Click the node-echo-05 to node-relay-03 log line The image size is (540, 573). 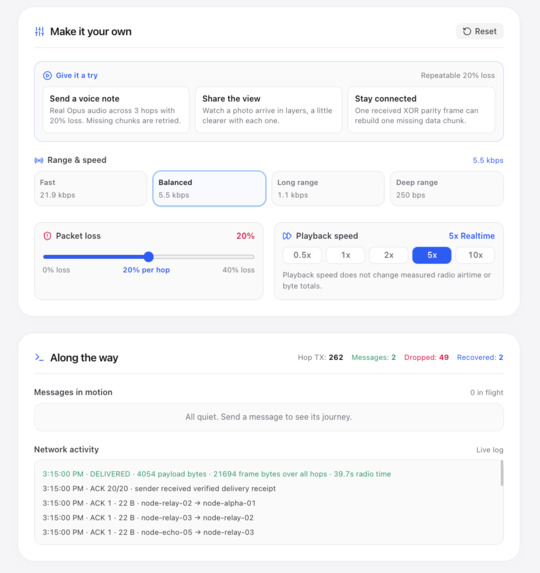pos(148,532)
